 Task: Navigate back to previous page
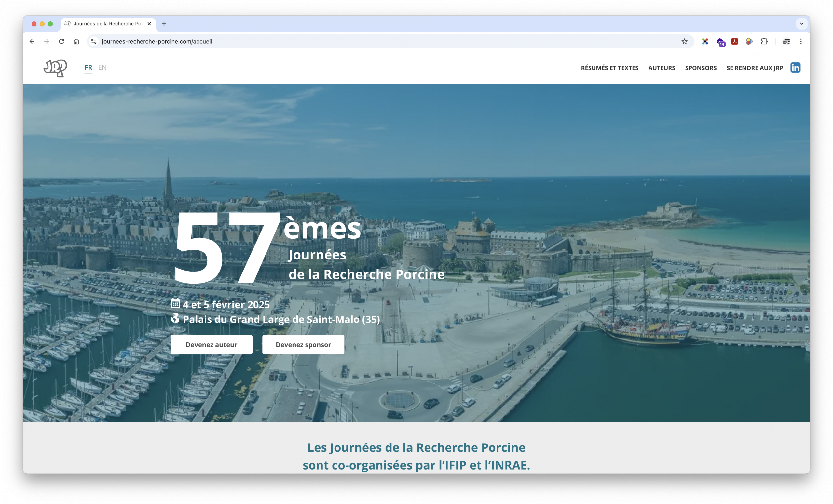pos(32,42)
